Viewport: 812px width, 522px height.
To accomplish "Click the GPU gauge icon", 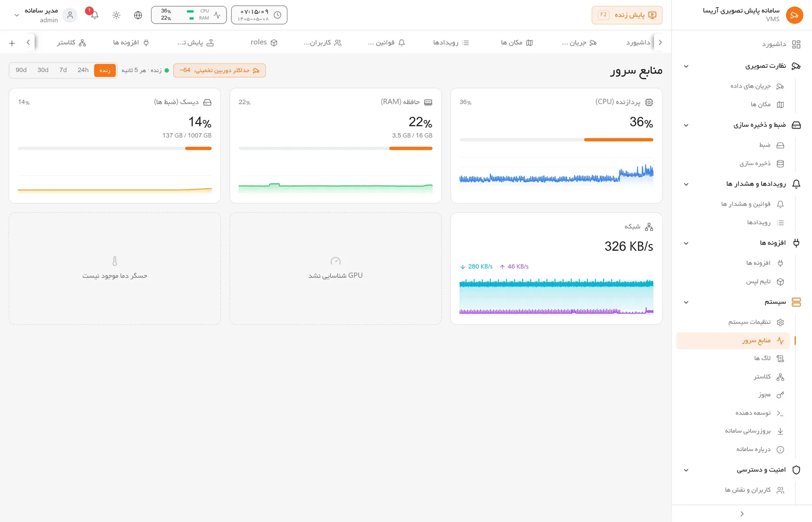I will tap(336, 261).
